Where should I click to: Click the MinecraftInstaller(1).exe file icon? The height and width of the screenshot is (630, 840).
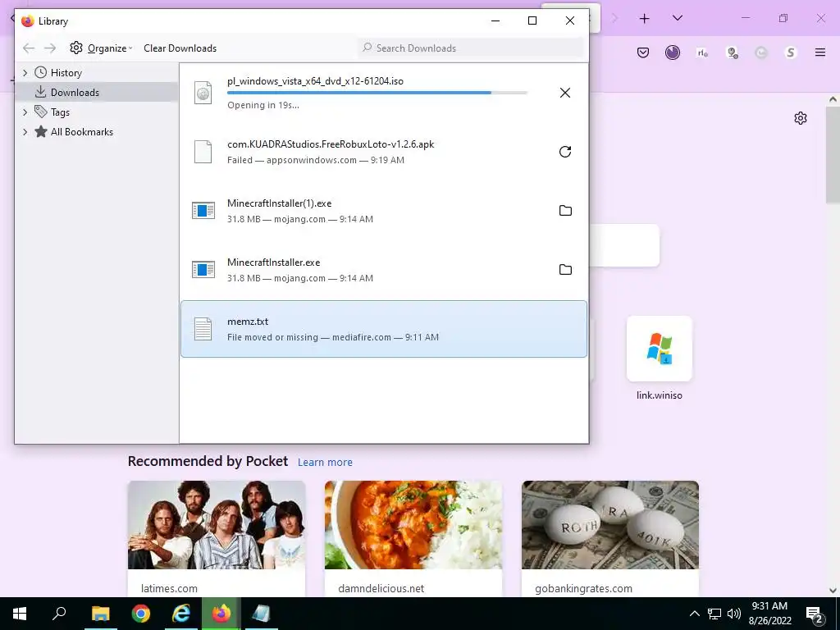(x=203, y=211)
